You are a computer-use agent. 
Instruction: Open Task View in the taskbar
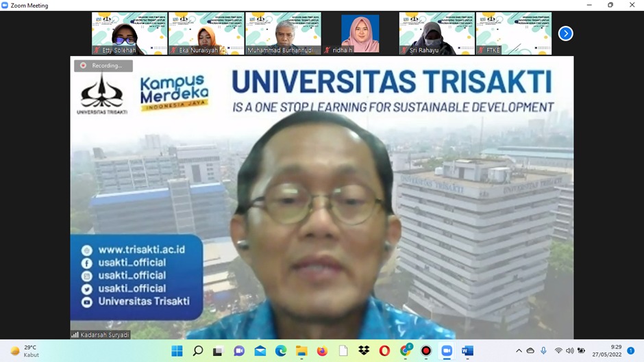pos(218,351)
